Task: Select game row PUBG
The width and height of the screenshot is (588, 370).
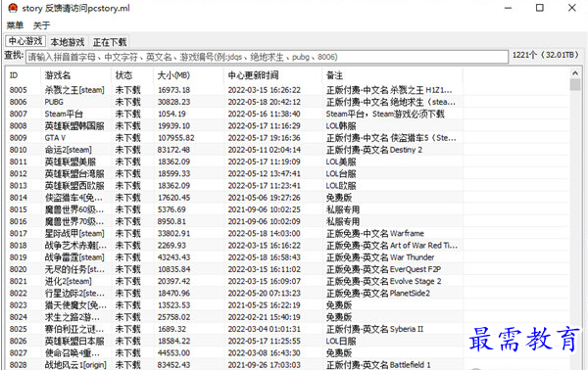Action: 234,102
